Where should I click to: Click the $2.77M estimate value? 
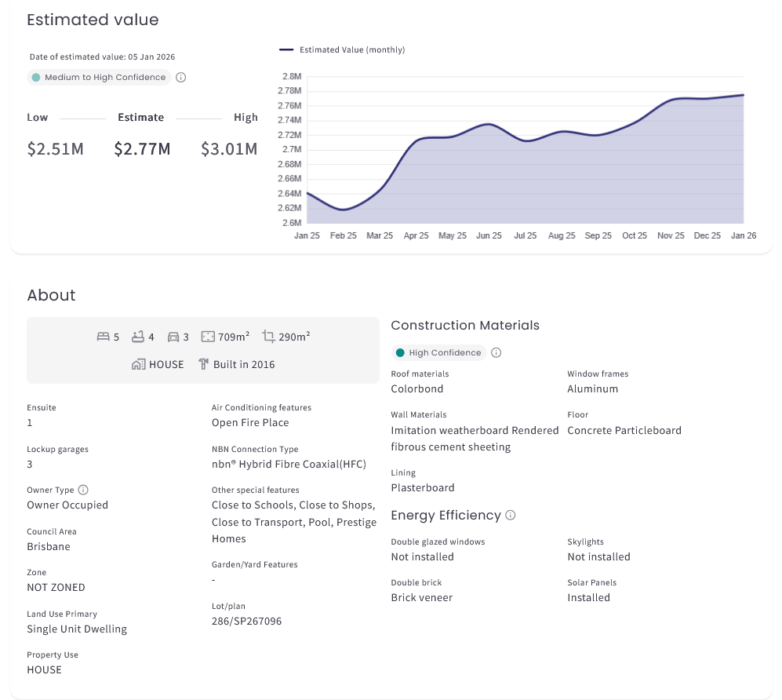142,148
